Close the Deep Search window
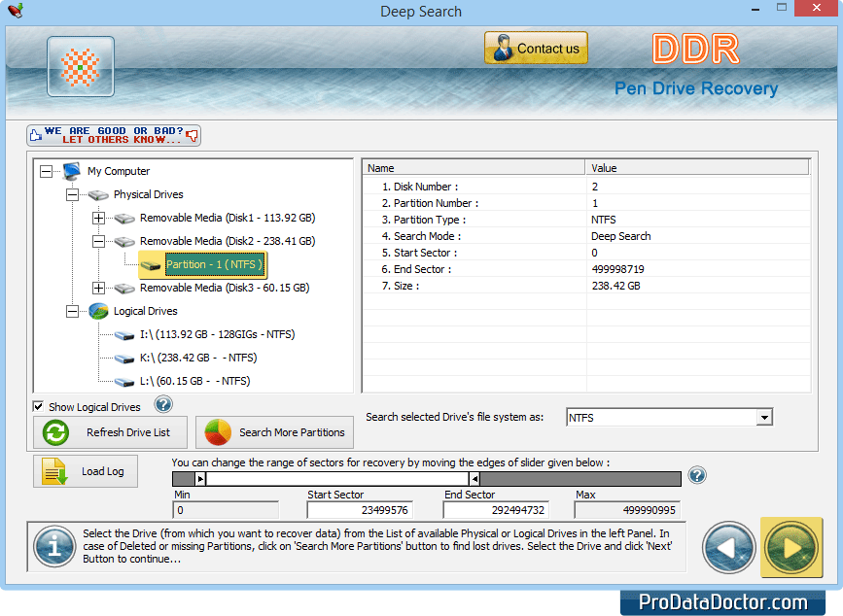 817,8
